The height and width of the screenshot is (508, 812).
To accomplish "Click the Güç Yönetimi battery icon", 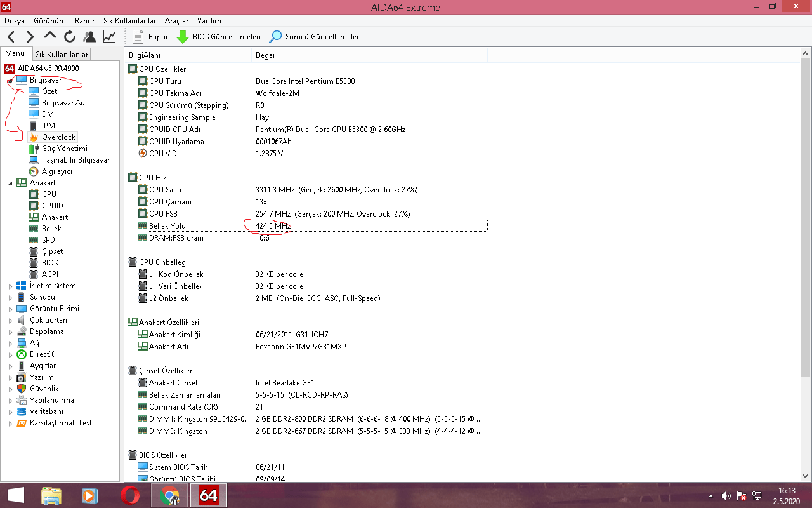I will pyautogui.click(x=34, y=149).
